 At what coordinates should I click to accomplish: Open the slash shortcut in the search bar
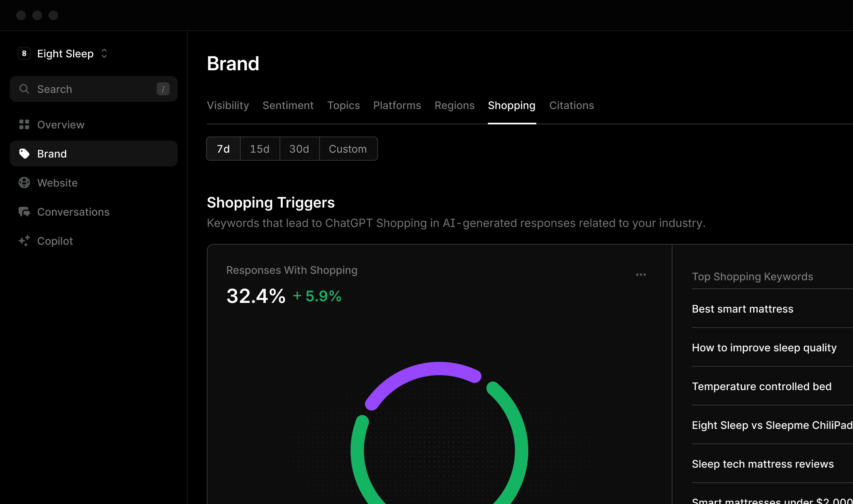pyautogui.click(x=163, y=89)
